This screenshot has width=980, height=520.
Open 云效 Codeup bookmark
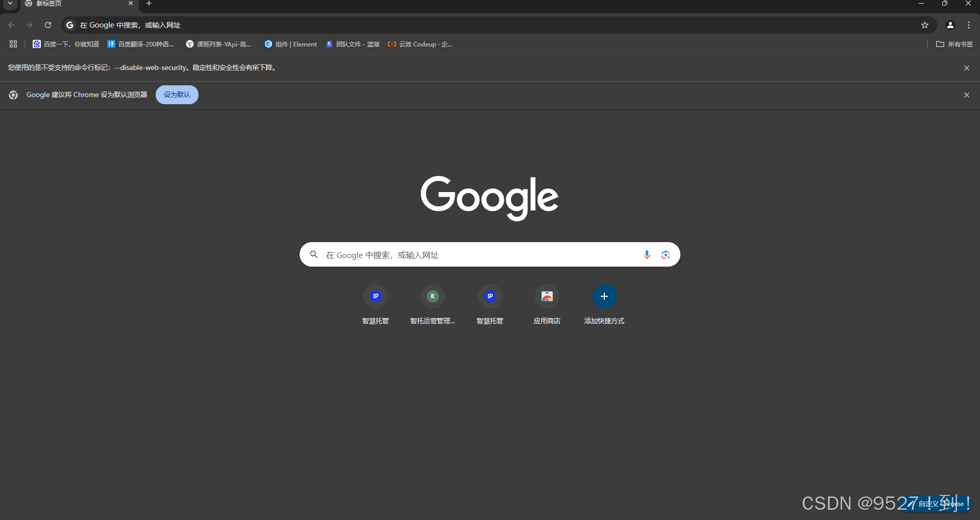(420, 44)
